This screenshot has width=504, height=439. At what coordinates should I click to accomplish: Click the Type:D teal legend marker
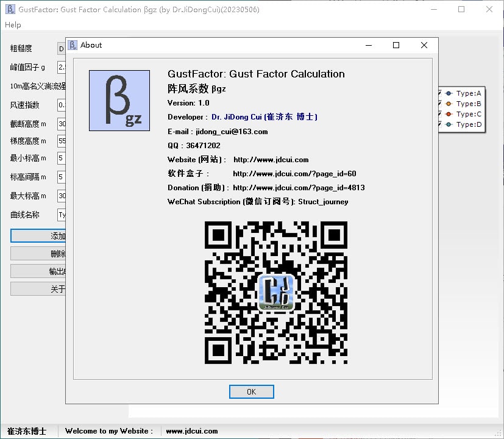click(x=449, y=124)
